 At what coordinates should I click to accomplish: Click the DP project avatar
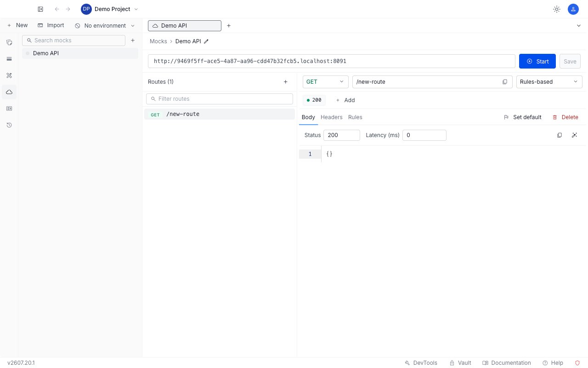(x=86, y=9)
